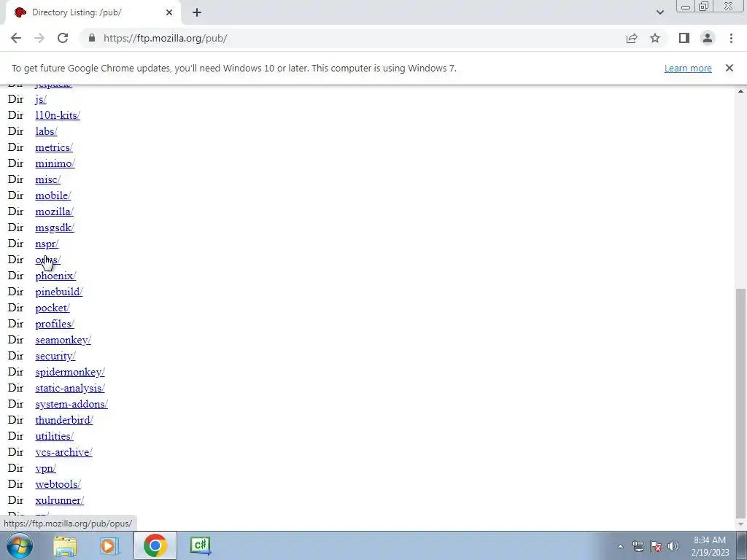The width and height of the screenshot is (747, 560).
Task: Click the Learn more link
Action: [688, 68]
